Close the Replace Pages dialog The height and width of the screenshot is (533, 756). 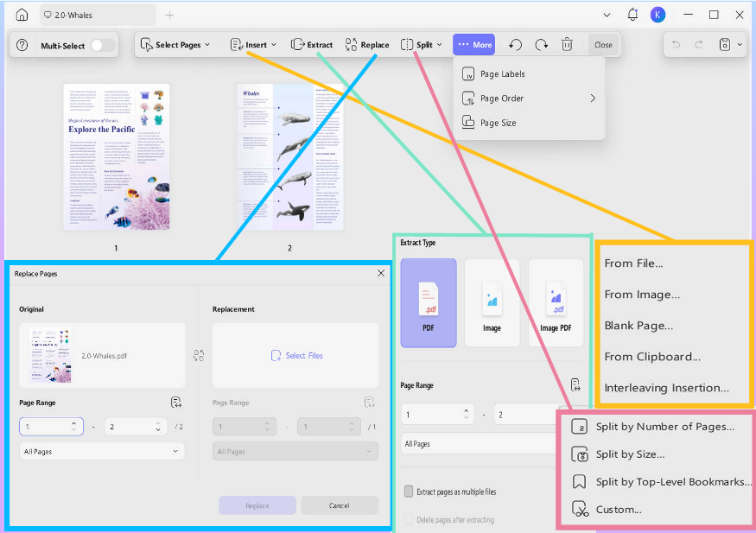(x=381, y=273)
